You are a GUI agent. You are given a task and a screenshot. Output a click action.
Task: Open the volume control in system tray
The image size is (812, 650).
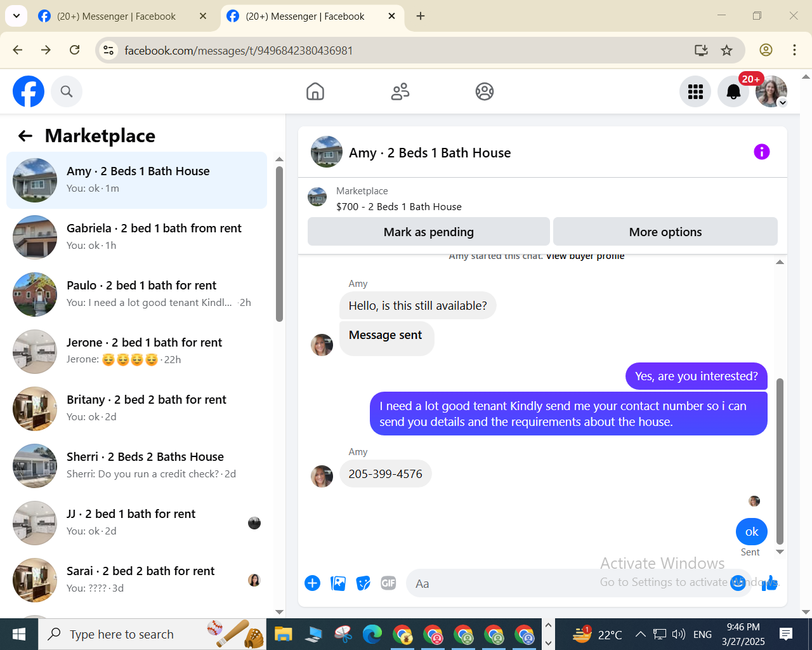tap(678, 634)
